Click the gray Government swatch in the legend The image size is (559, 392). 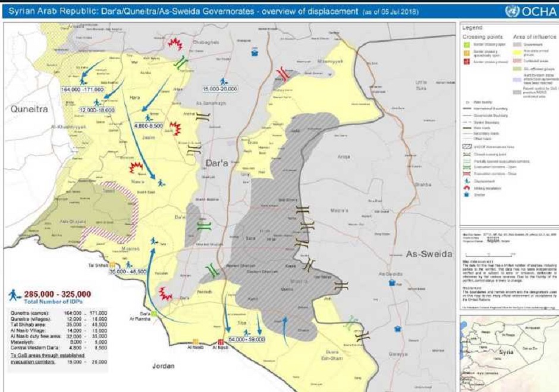click(516, 44)
